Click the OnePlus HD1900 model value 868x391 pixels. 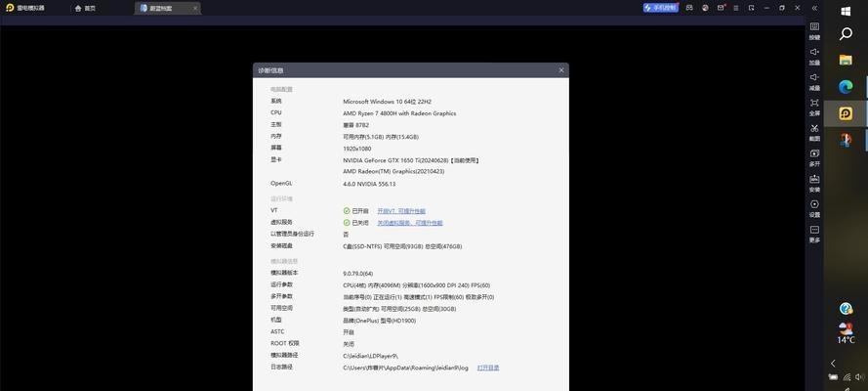[x=379, y=321]
